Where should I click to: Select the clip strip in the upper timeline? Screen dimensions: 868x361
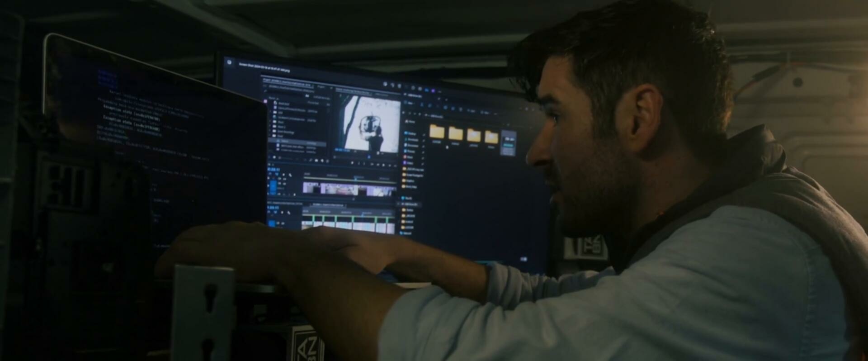tap(350, 190)
